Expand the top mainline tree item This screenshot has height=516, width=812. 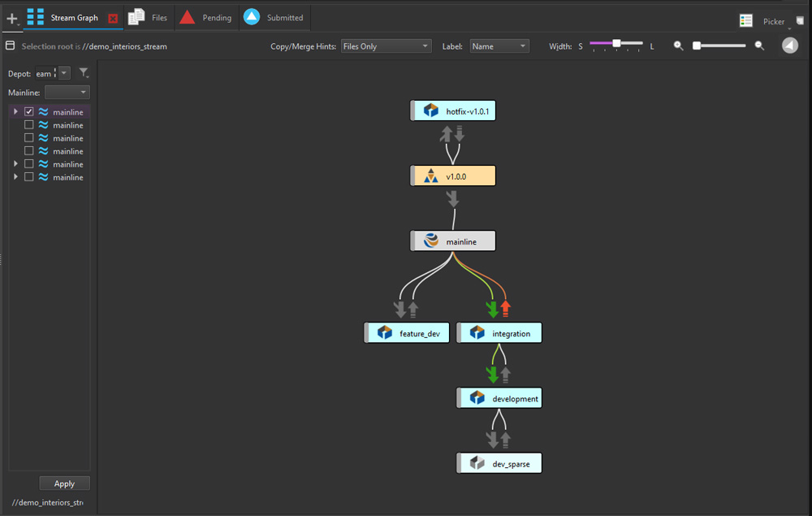coord(15,111)
